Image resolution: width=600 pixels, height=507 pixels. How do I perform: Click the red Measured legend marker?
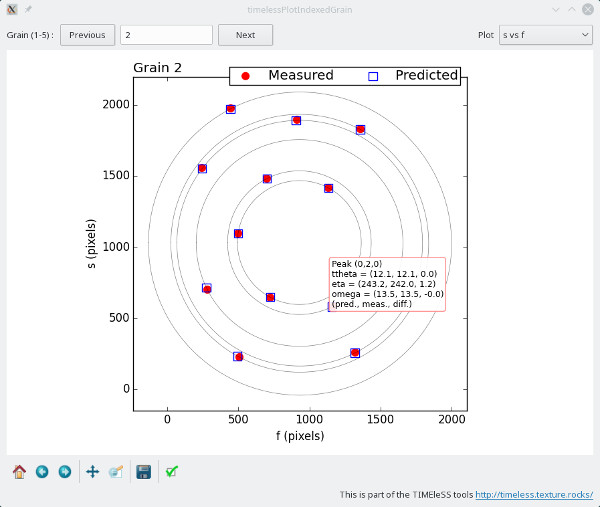tap(246, 76)
